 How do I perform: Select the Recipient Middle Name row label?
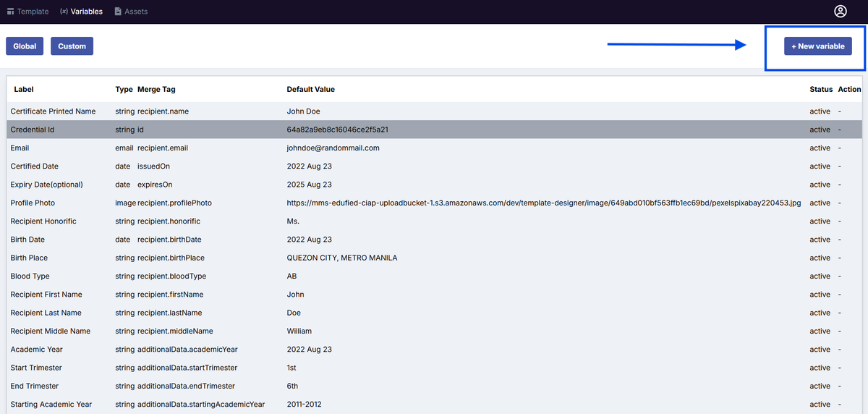(51, 331)
